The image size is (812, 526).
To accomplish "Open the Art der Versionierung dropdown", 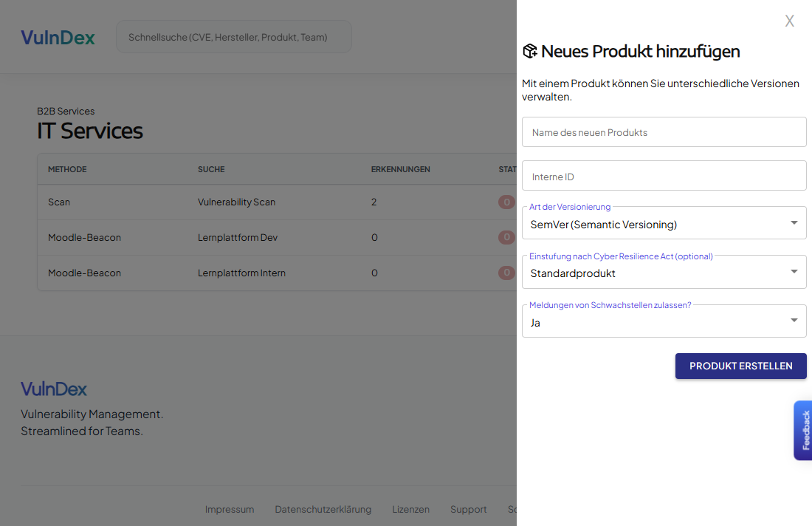I will 664,224.
